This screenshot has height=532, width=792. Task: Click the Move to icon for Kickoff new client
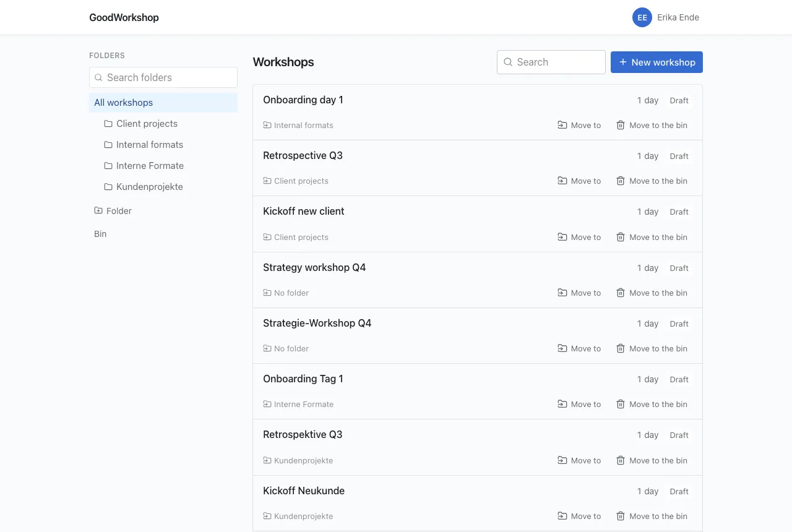click(x=562, y=237)
